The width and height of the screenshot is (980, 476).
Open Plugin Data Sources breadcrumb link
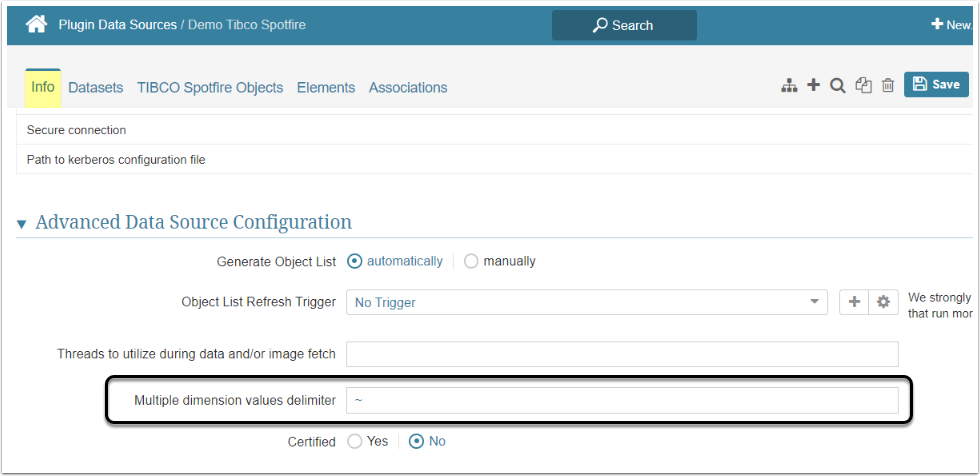[117, 24]
